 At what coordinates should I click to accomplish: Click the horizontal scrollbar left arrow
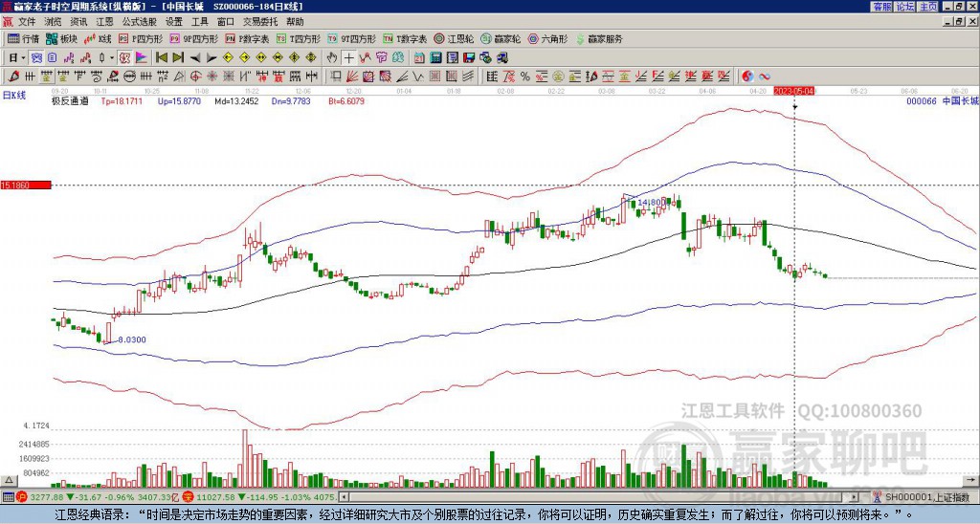[x=344, y=497]
